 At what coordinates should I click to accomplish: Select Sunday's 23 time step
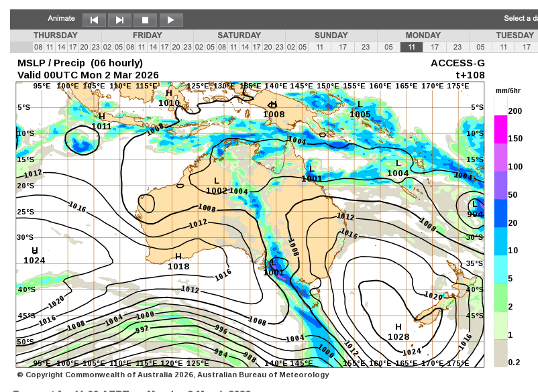pos(366,47)
